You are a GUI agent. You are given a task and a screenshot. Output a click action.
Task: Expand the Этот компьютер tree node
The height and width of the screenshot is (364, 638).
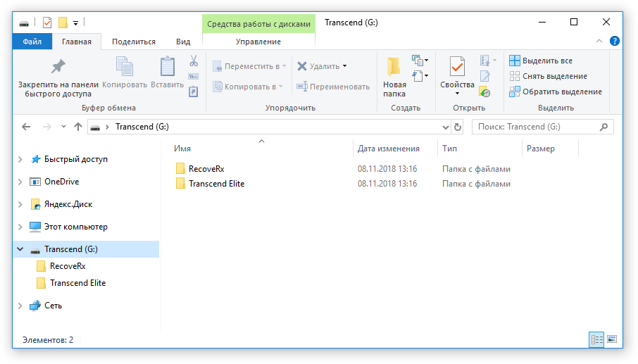coord(20,227)
